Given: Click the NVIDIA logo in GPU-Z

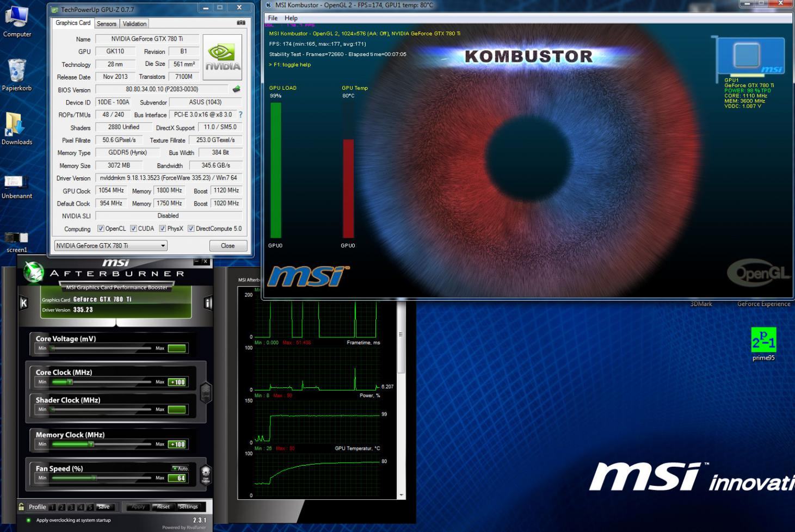Looking at the screenshot, I should pos(222,57).
